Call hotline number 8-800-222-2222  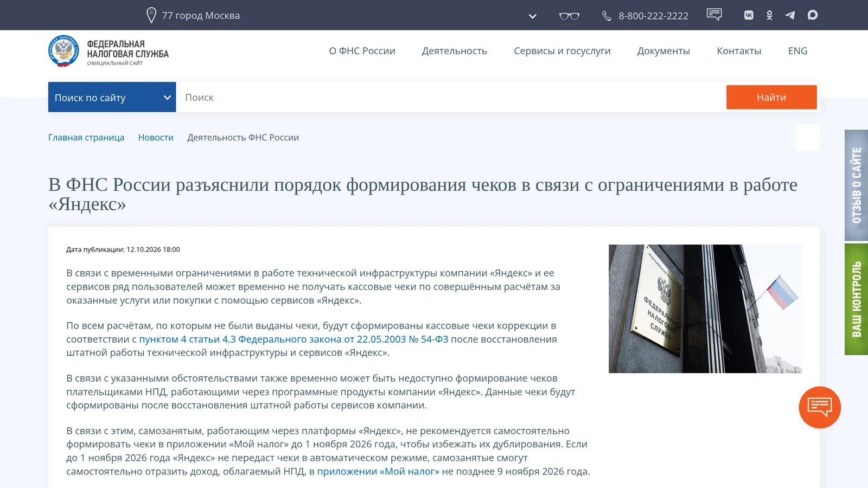click(653, 16)
